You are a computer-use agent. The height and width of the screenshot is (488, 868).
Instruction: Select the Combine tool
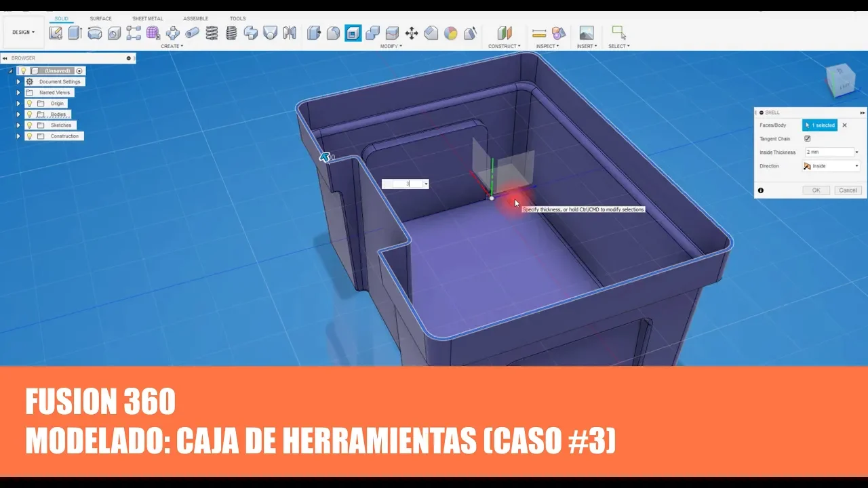click(372, 33)
